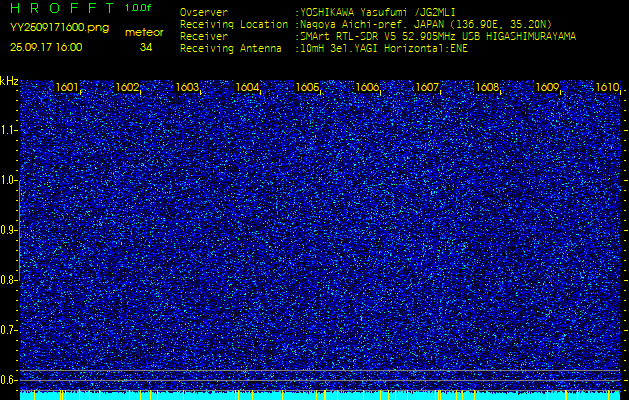The width and height of the screenshot is (629, 400).
Task: Click the timestamp below the file name
Action: point(46,47)
